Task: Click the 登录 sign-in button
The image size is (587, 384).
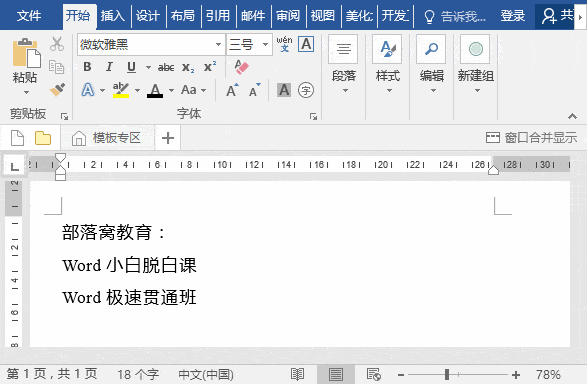Action: coord(513,16)
